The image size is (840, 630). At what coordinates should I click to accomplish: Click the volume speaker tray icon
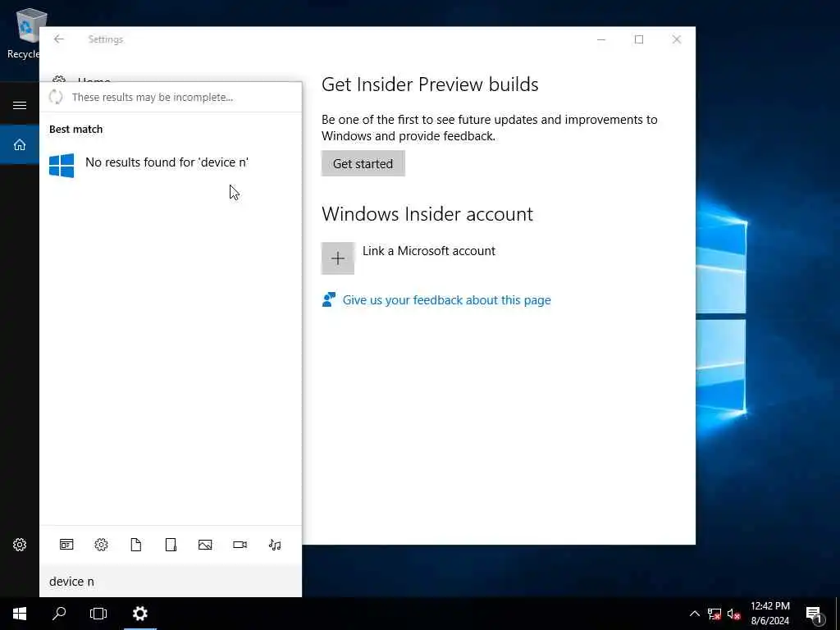(x=734, y=614)
